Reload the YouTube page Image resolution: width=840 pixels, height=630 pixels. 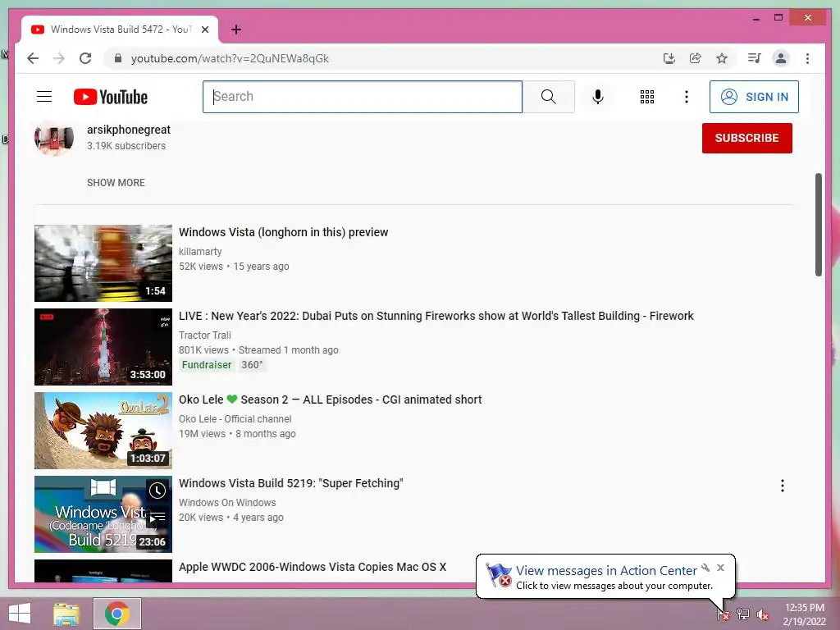tap(85, 58)
